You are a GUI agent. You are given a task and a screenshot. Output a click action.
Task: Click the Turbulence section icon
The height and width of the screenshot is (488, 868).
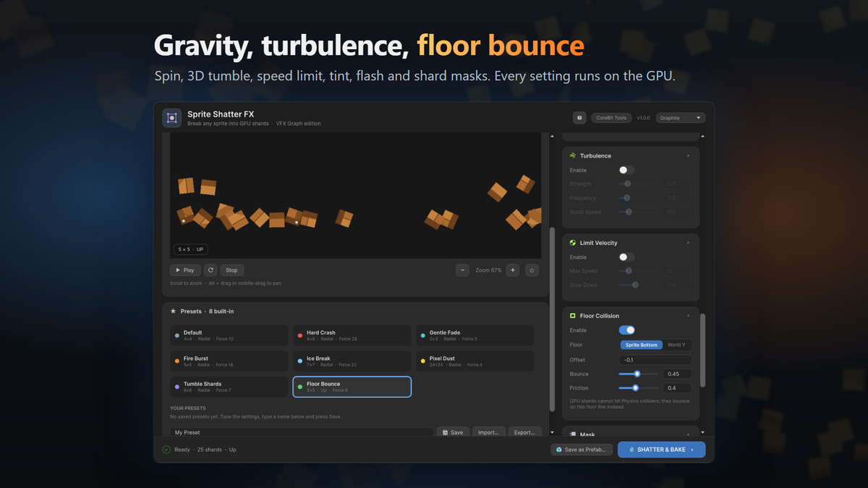pos(573,155)
